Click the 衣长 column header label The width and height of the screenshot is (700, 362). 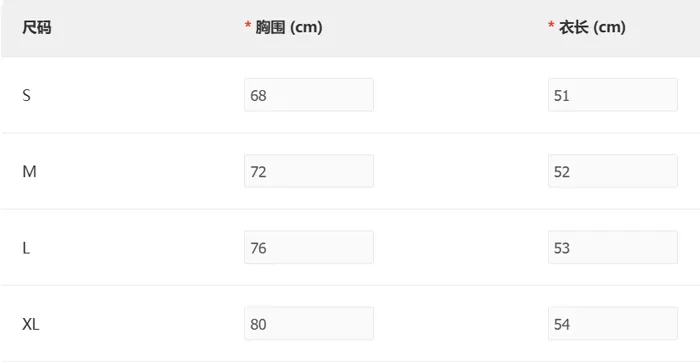click(574, 27)
